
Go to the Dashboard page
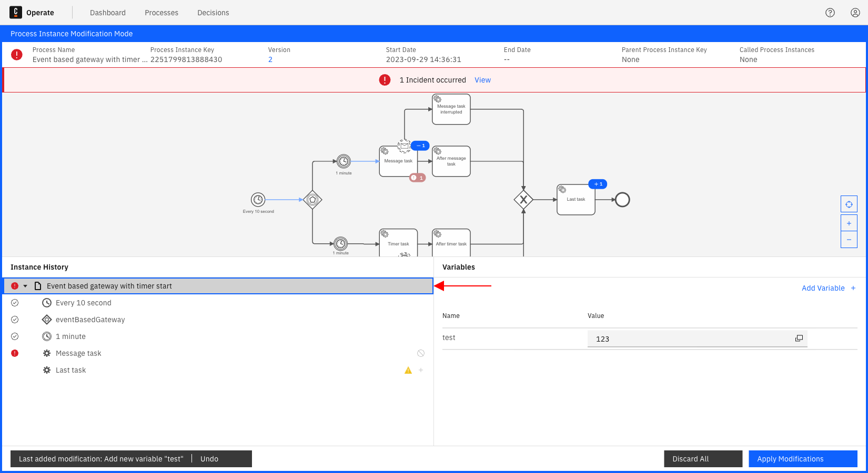[107, 12]
